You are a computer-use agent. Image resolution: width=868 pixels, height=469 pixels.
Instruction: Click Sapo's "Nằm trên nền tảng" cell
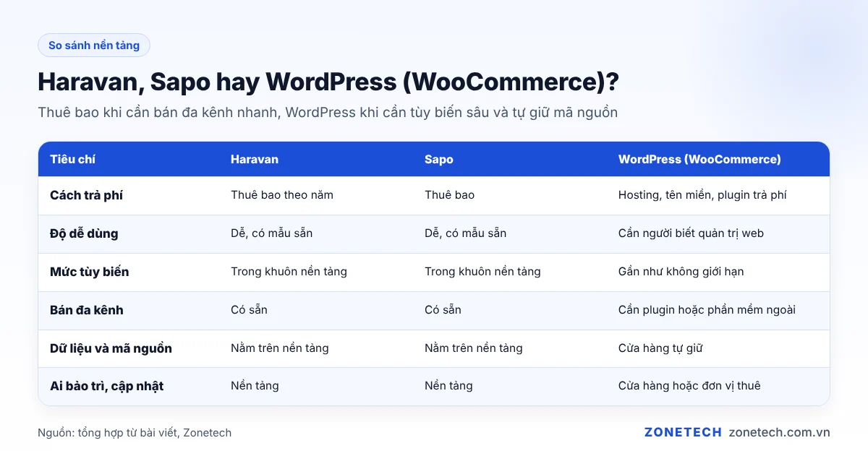point(474,348)
